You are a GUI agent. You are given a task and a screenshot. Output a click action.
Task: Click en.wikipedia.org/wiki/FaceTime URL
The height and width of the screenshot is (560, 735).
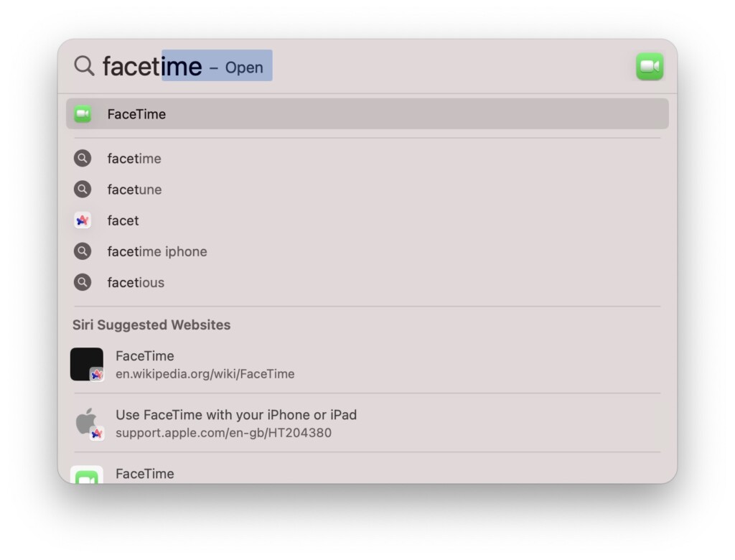205,374
